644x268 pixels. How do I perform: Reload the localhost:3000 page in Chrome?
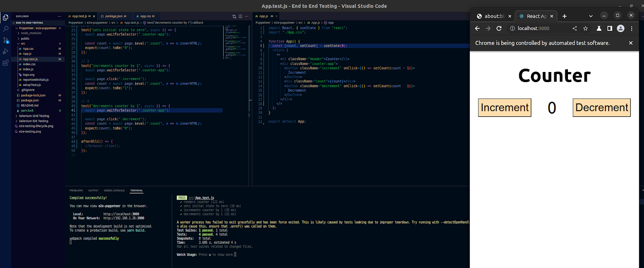point(499,29)
